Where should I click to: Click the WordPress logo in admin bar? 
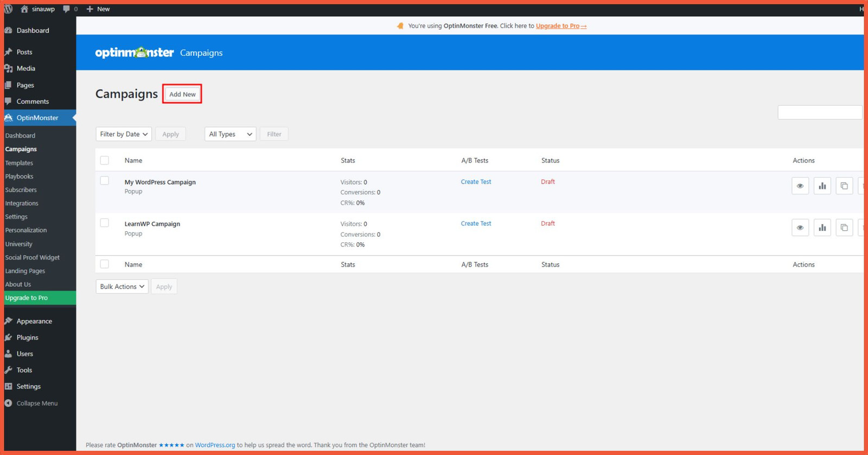coord(8,9)
